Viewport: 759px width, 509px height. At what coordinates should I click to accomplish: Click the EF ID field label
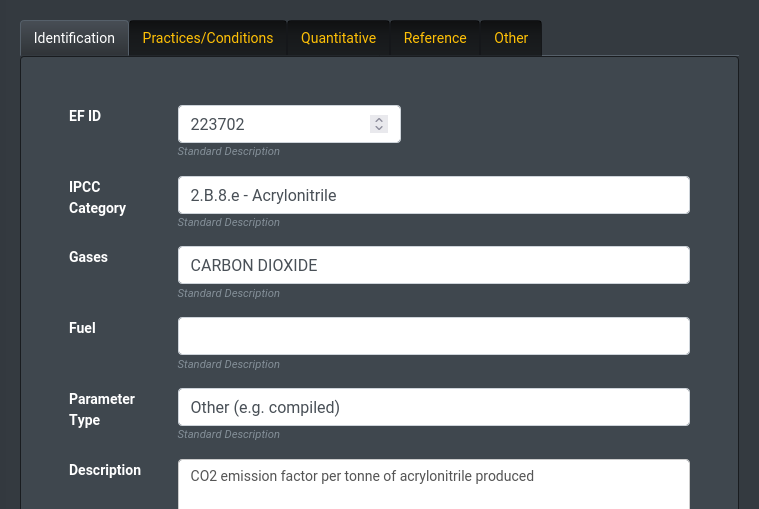pyautogui.click(x=85, y=116)
